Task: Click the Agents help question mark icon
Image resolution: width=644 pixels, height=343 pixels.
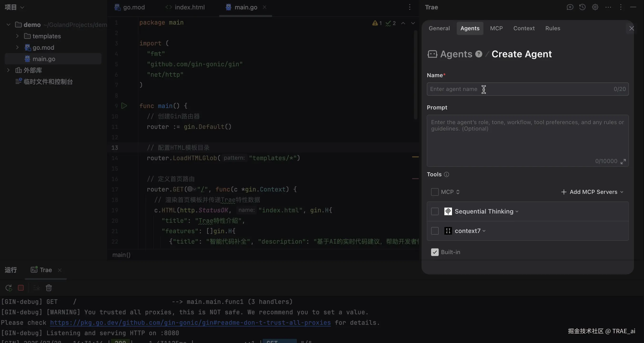Action: point(478,54)
